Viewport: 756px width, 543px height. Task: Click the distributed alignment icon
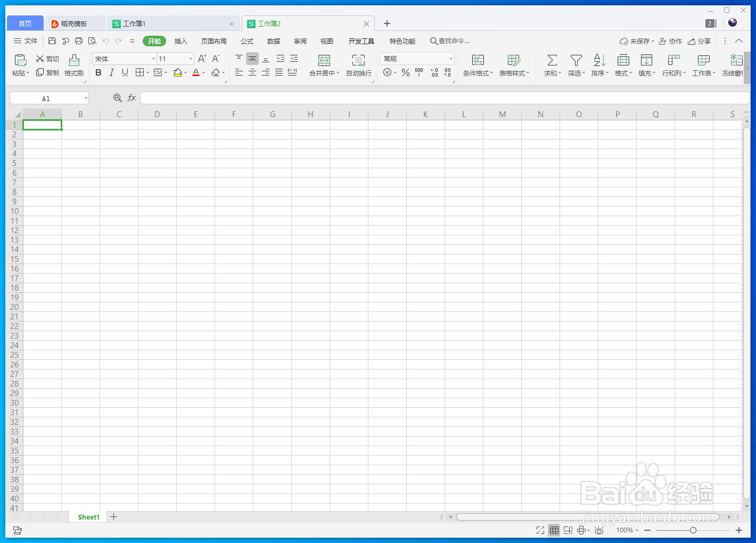coord(292,72)
